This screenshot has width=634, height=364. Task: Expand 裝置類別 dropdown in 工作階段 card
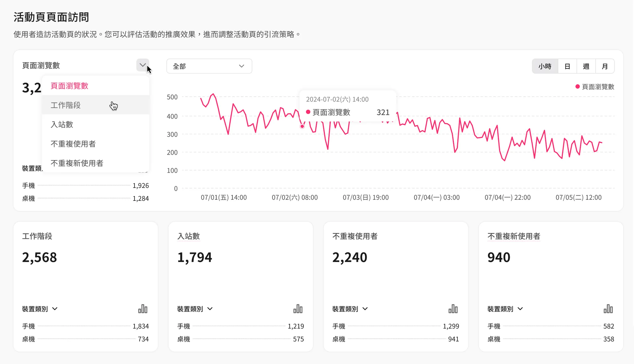pos(40,309)
